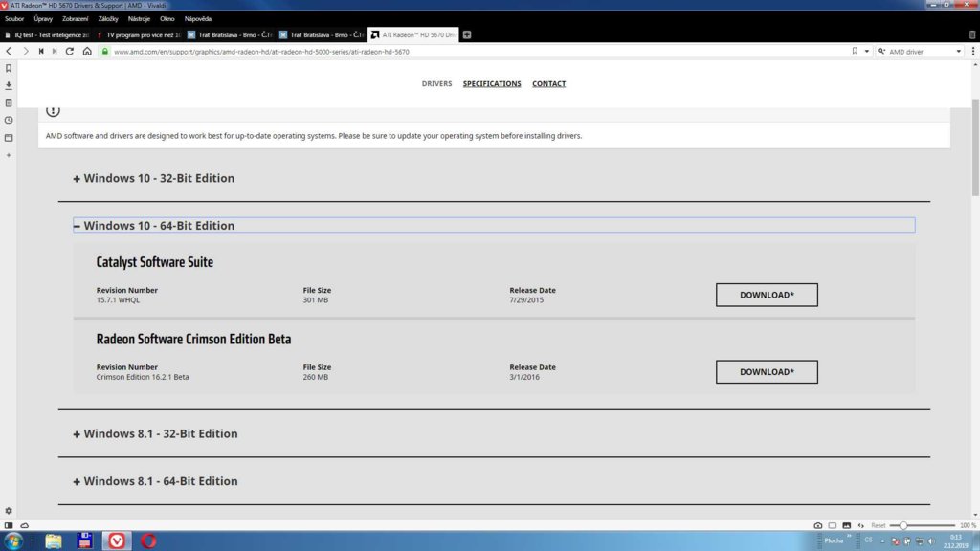Open the address bar history dropdown arrow
980x551 pixels.
867,52
